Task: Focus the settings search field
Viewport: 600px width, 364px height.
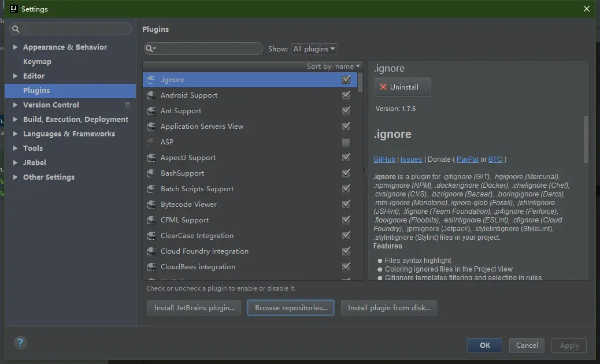Action: pos(71,29)
